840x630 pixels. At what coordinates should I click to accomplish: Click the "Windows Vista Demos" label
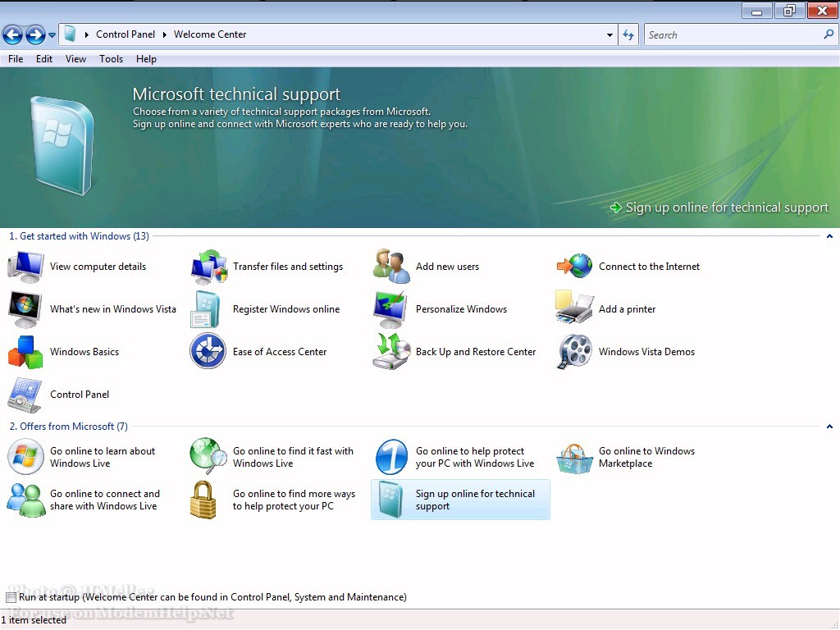pyautogui.click(x=646, y=352)
